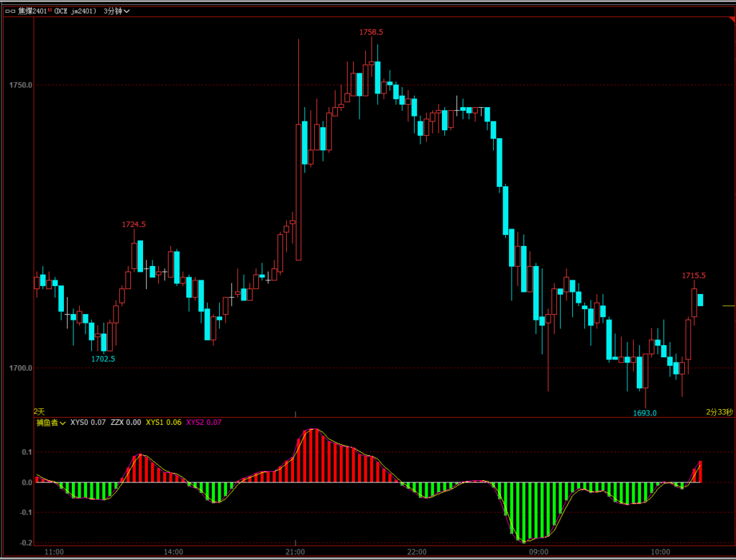Click the 21:00 time axis label
The height and width of the screenshot is (560, 736).
(x=296, y=552)
